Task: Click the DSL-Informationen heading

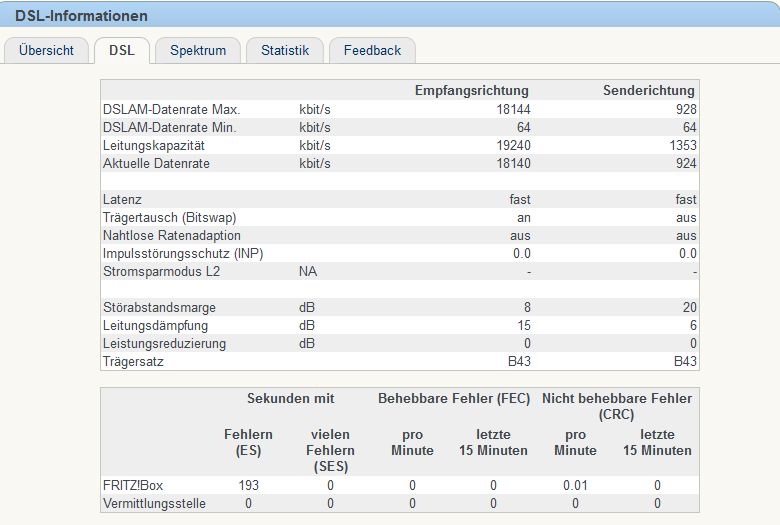Action: [x=81, y=16]
